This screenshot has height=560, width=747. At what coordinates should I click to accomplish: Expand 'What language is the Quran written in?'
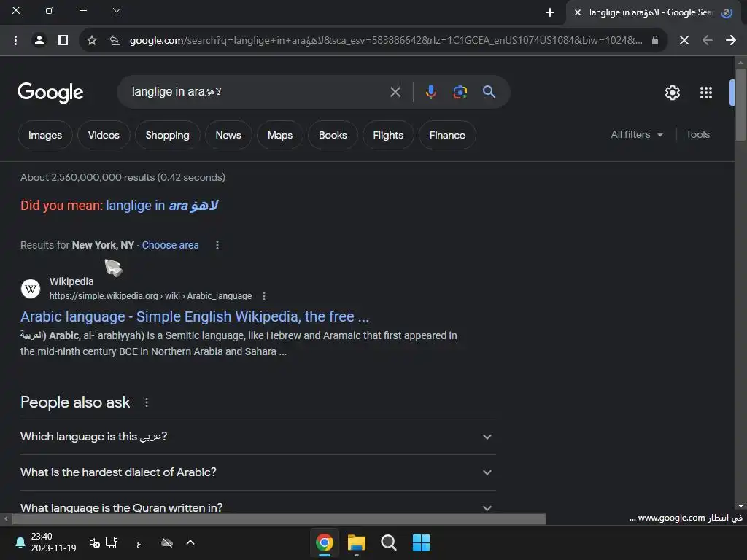tap(258, 507)
